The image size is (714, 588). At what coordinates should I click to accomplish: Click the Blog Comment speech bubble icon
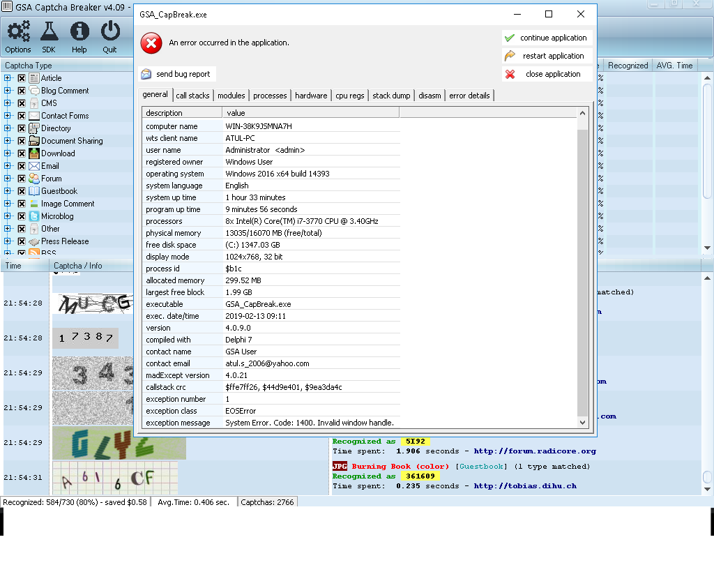(x=34, y=91)
